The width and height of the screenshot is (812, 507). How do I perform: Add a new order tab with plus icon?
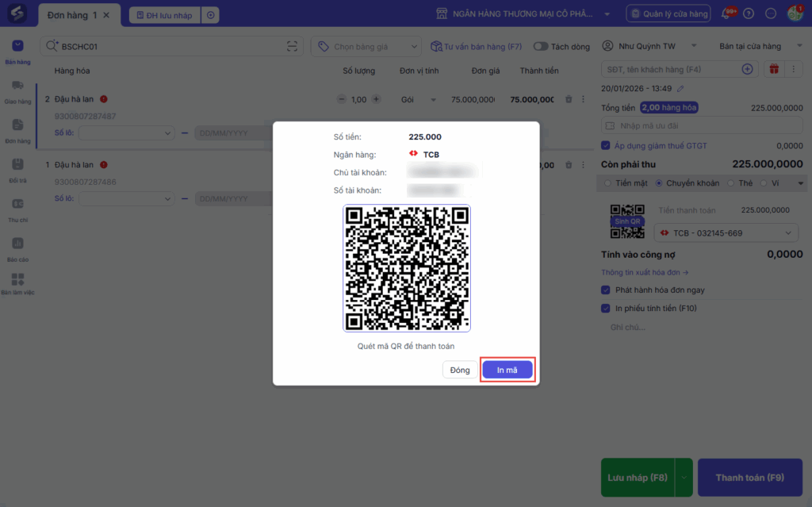click(210, 15)
